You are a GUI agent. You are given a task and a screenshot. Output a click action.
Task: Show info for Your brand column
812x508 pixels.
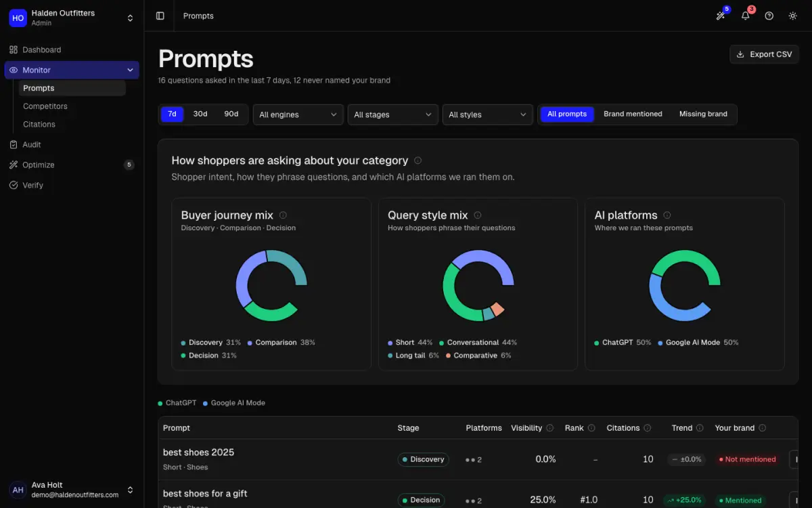(763, 428)
